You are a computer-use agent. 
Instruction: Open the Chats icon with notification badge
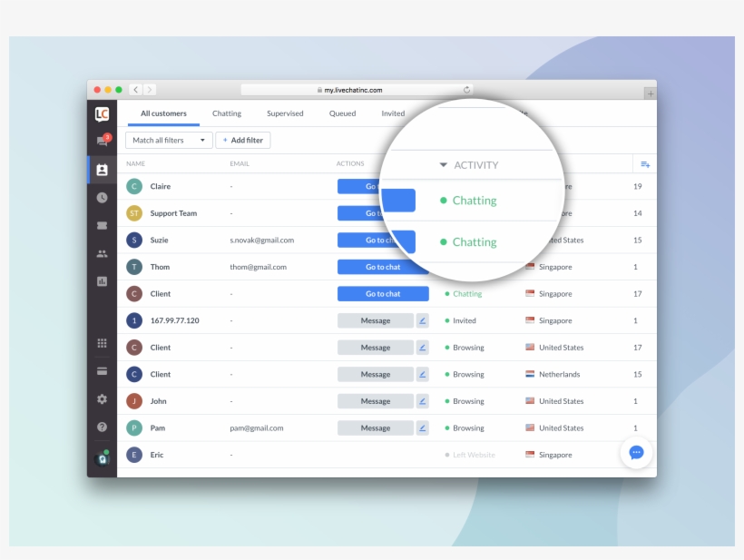coord(103,142)
